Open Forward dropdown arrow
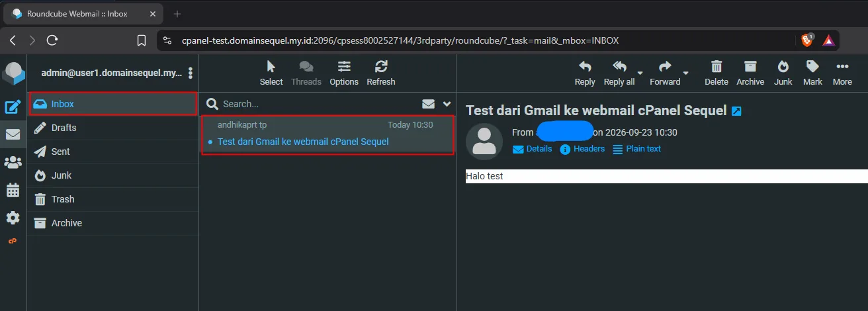The height and width of the screenshot is (311, 868). [686, 73]
